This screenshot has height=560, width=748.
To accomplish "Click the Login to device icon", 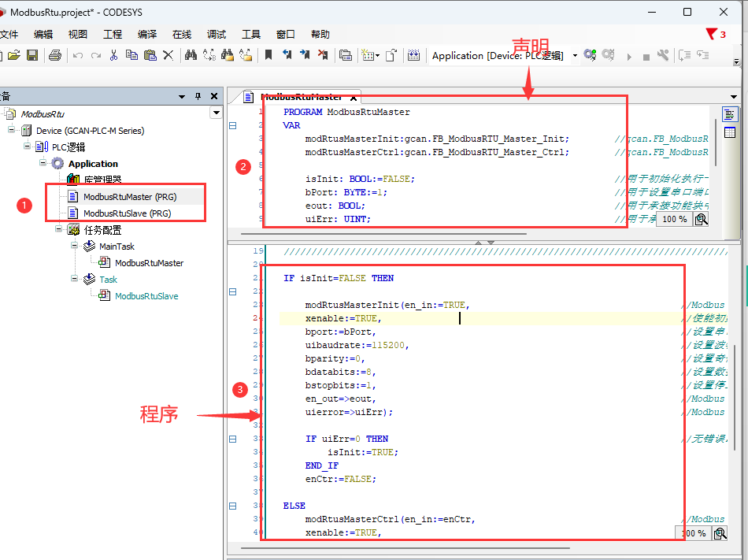I will click(x=590, y=55).
